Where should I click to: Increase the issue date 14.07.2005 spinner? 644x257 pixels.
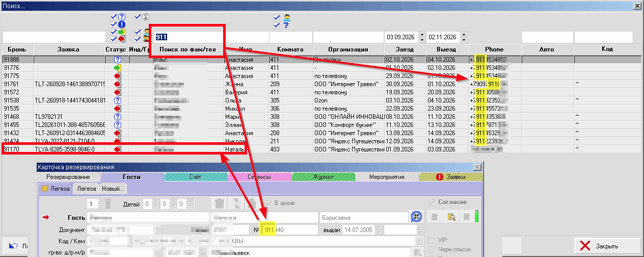(380, 227)
